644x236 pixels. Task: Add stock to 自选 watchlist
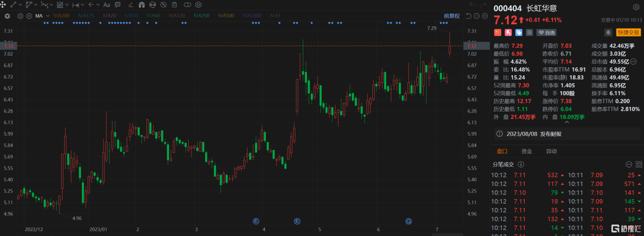546,33
